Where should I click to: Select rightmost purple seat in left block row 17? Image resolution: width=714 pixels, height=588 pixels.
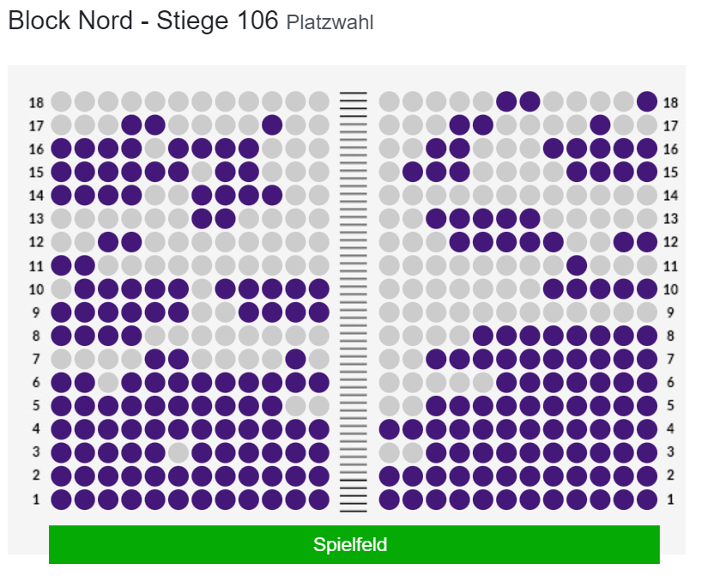pos(272,124)
